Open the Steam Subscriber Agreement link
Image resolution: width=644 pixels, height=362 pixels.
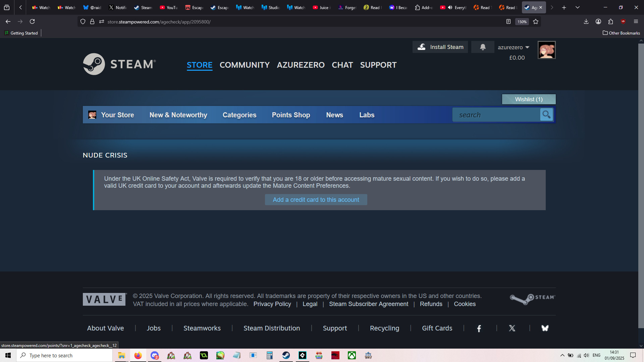click(x=369, y=304)
